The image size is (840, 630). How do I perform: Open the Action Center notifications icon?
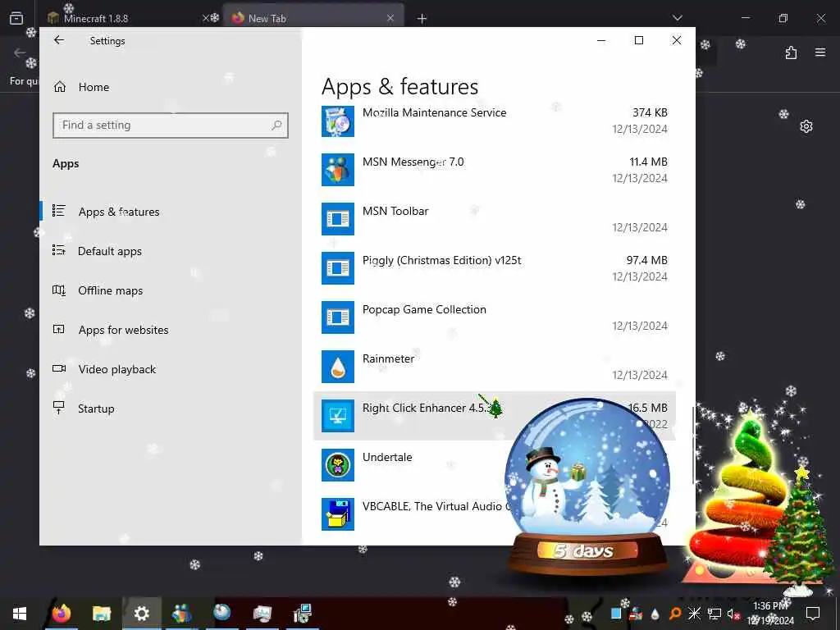[813, 614]
